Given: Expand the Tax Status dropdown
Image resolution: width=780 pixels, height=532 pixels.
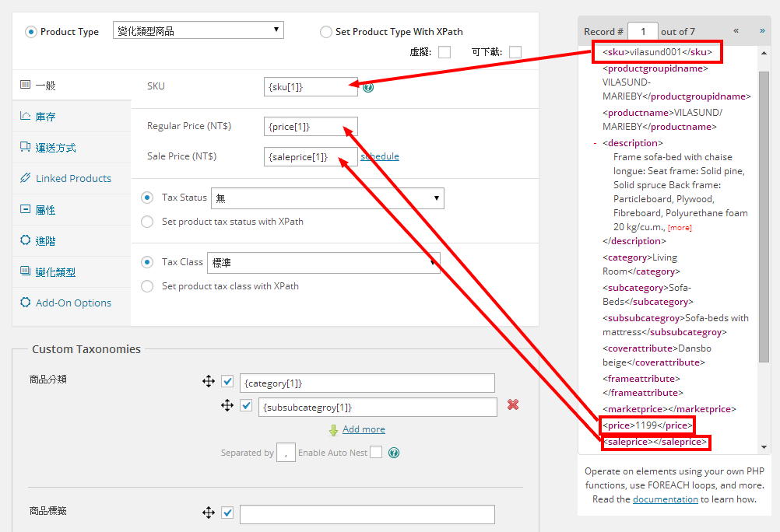Looking at the screenshot, I should (327, 198).
